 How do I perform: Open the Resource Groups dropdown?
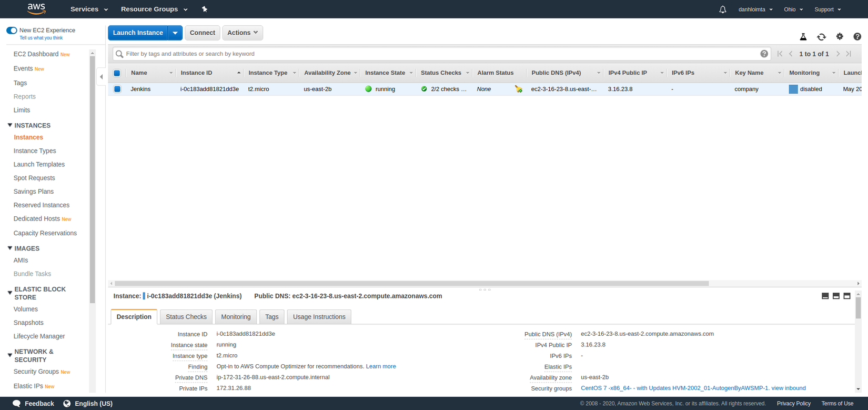[154, 9]
